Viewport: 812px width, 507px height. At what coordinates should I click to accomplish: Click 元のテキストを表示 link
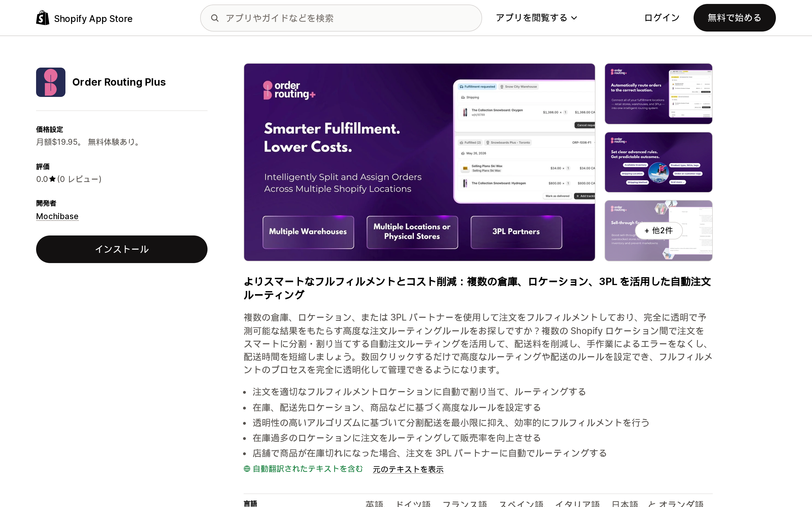tap(408, 469)
